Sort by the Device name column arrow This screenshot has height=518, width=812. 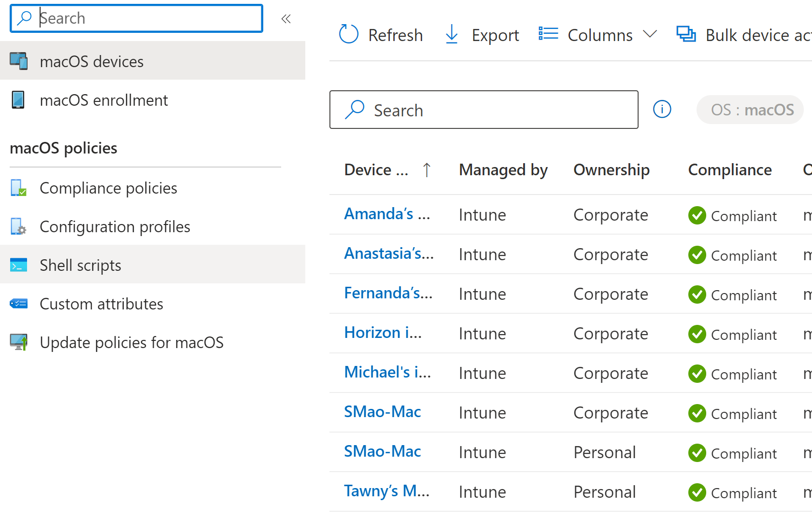tap(427, 170)
